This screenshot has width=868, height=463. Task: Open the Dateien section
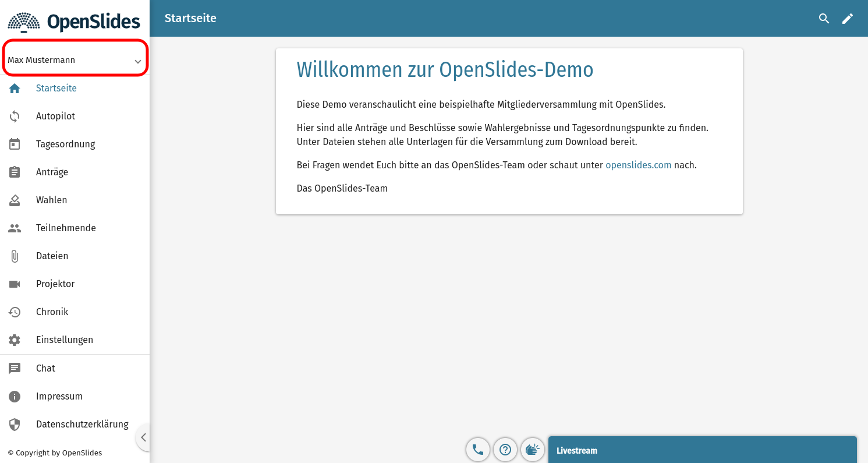point(75,256)
